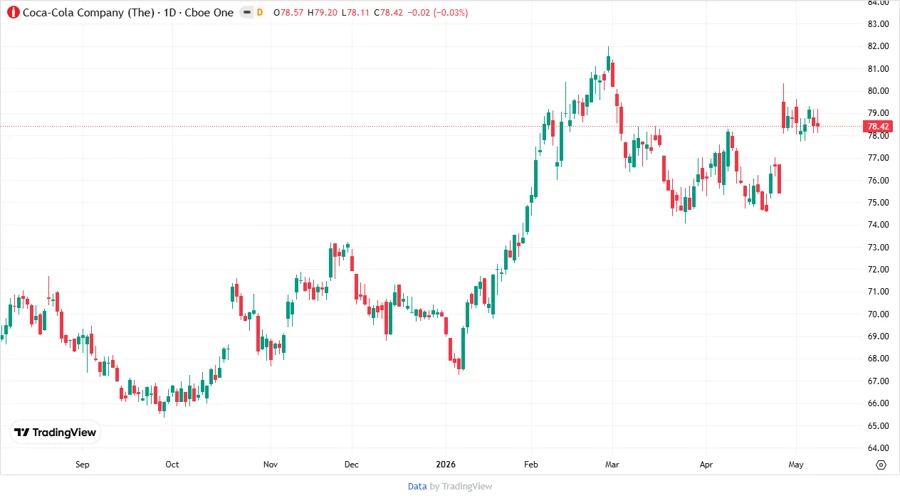Image resolution: width=900 pixels, height=498 pixels.
Task: Click the 70.00 price axis label
Action: click(x=878, y=314)
